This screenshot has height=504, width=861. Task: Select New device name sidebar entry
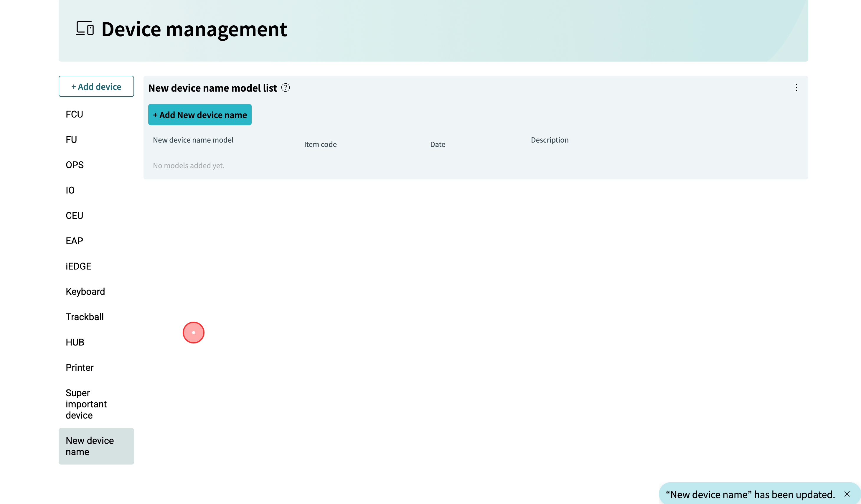96,446
